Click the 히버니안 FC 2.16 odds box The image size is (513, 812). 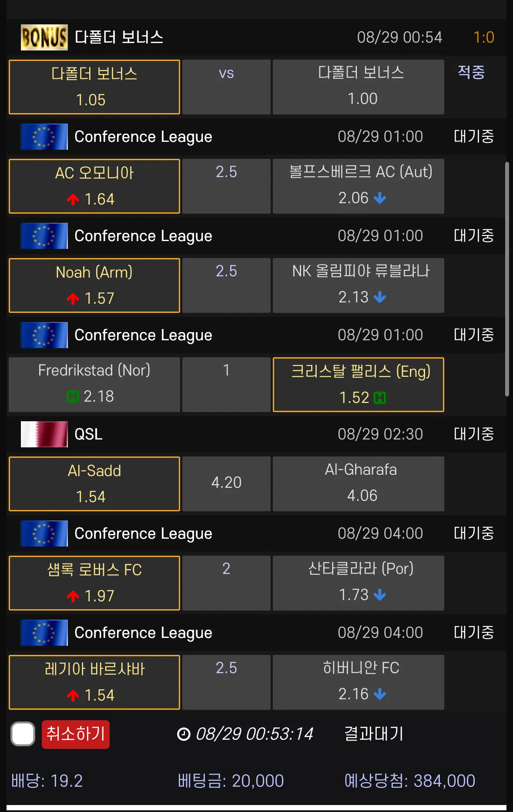pyautogui.click(x=358, y=682)
